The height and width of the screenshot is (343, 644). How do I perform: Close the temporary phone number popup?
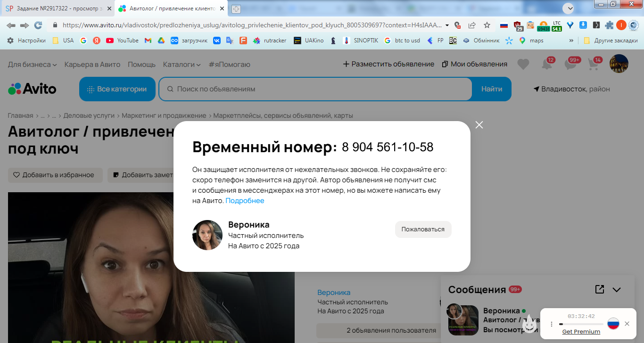[479, 125]
